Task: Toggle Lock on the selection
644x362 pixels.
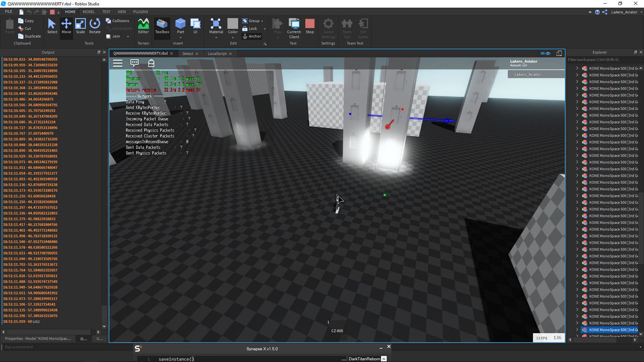Action: [x=250, y=28]
